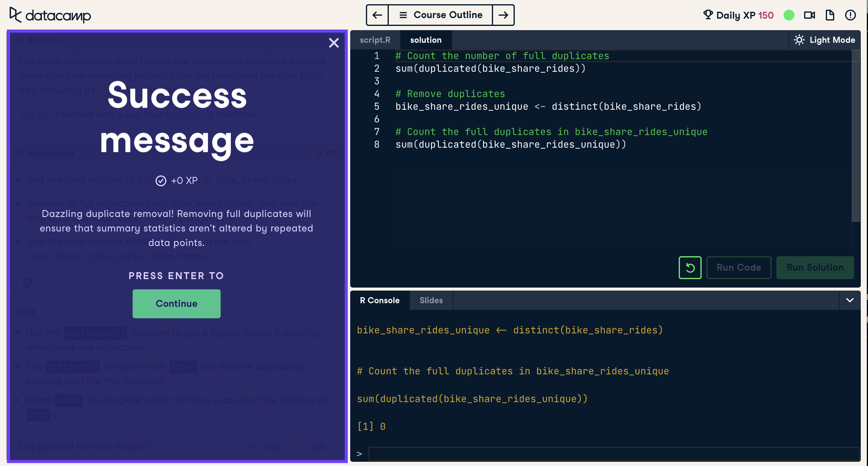Focus the R console input field
The height and width of the screenshot is (466, 868).
(x=614, y=454)
